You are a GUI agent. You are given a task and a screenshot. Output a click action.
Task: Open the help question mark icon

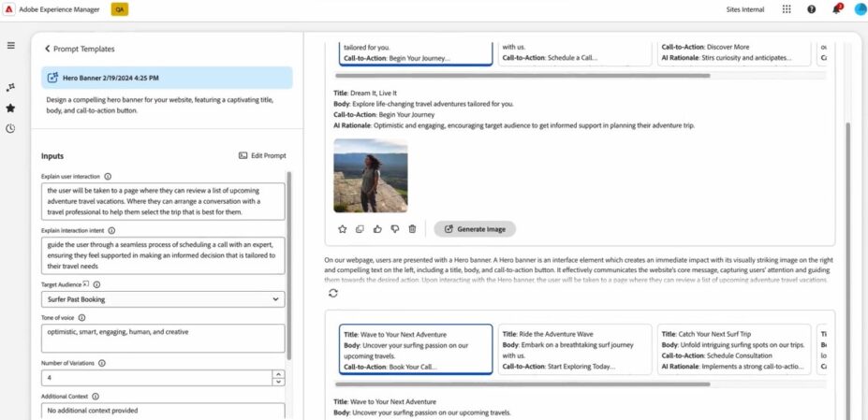811,9
